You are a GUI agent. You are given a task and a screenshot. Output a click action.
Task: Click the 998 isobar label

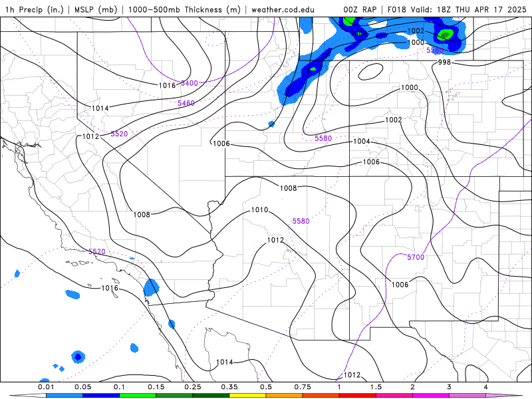(444, 62)
